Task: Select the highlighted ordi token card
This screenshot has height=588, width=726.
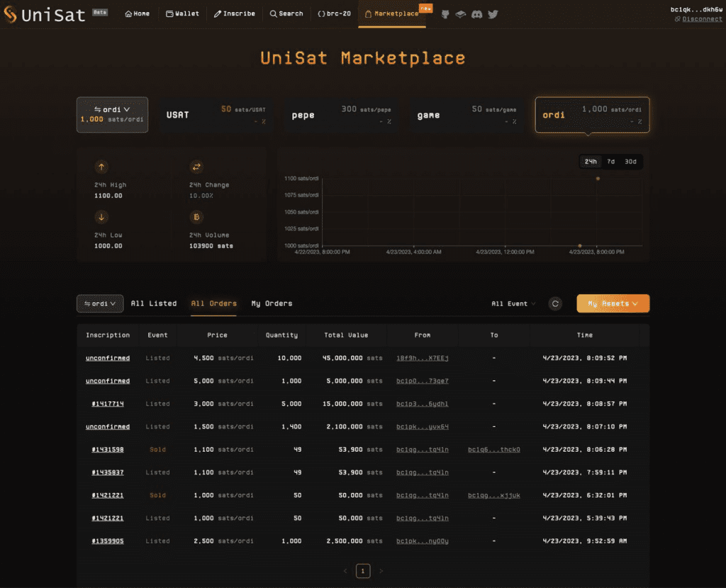Action: click(592, 115)
